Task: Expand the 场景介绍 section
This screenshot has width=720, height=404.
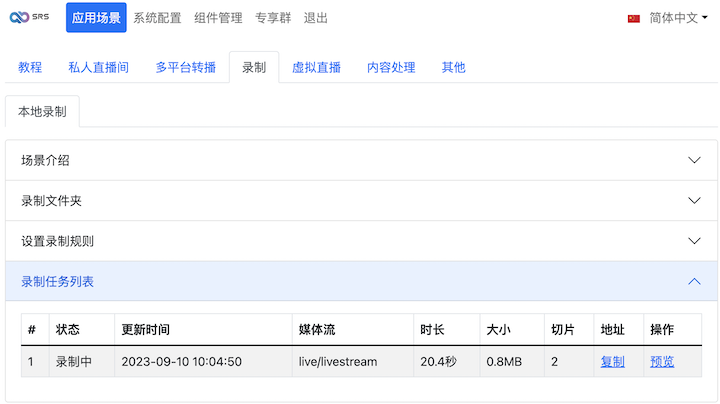Action: [361, 160]
